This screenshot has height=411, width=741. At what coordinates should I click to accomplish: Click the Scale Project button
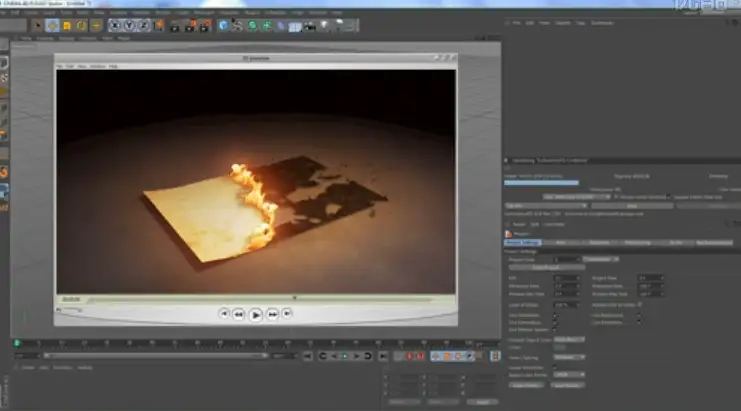[546, 268]
